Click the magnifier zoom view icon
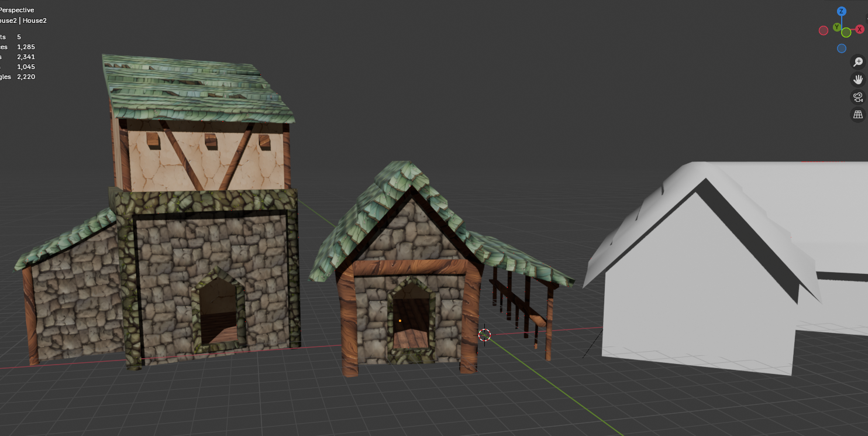 coord(858,62)
